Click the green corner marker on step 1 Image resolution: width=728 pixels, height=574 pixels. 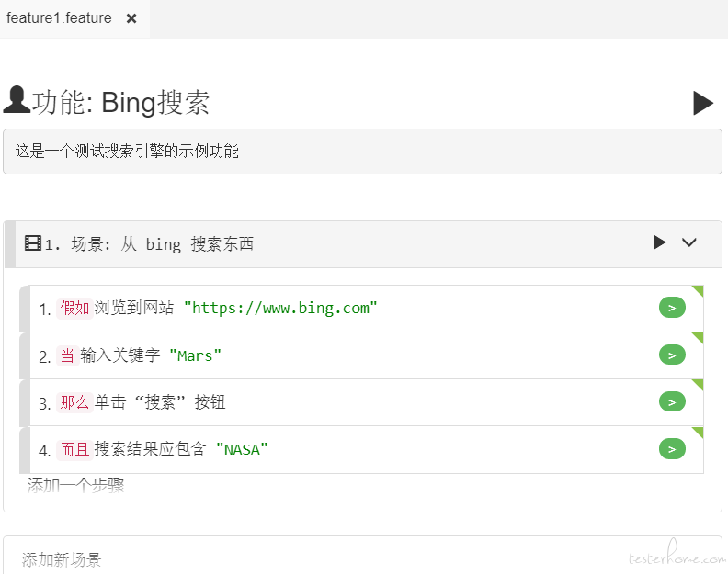(698, 291)
